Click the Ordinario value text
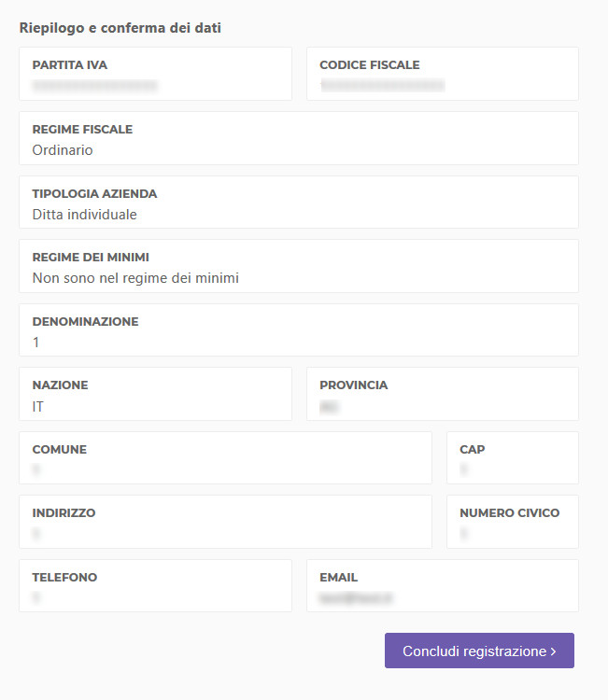Viewport: 608px width, 700px height. pyautogui.click(x=63, y=150)
